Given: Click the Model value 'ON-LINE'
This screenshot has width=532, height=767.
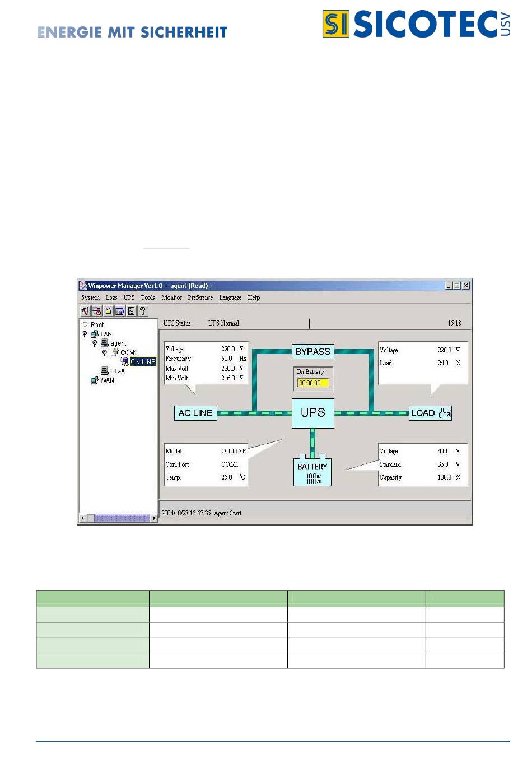Looking at the screenshot, I should 234,451.
